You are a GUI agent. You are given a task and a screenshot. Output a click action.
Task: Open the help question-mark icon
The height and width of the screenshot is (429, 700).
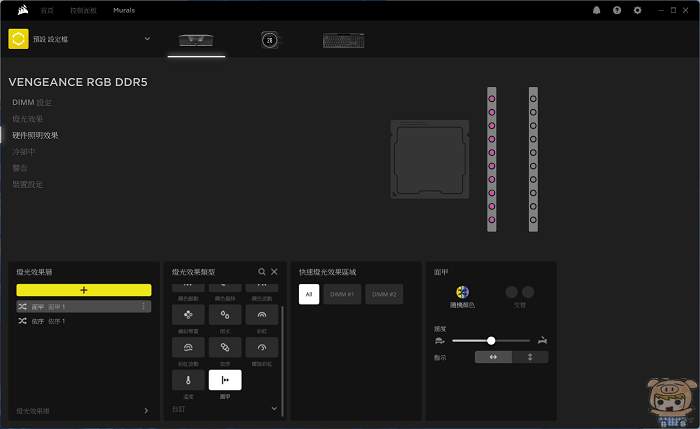tap(617, 10)
